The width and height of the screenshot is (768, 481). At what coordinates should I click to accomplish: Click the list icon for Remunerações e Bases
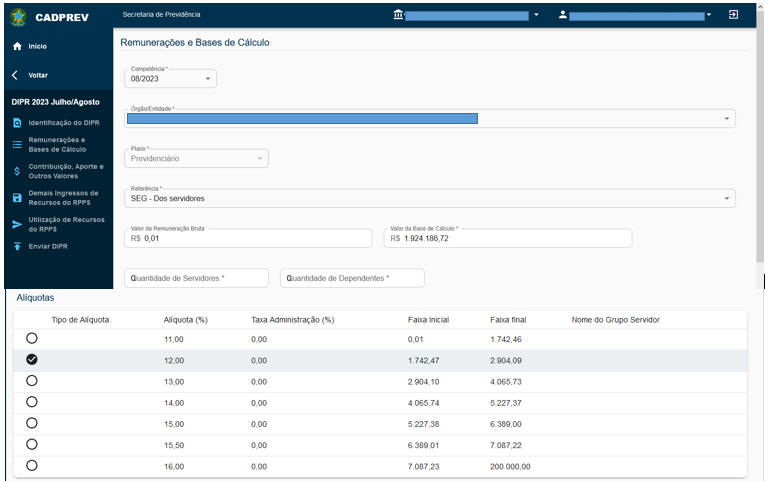[17, 145]
